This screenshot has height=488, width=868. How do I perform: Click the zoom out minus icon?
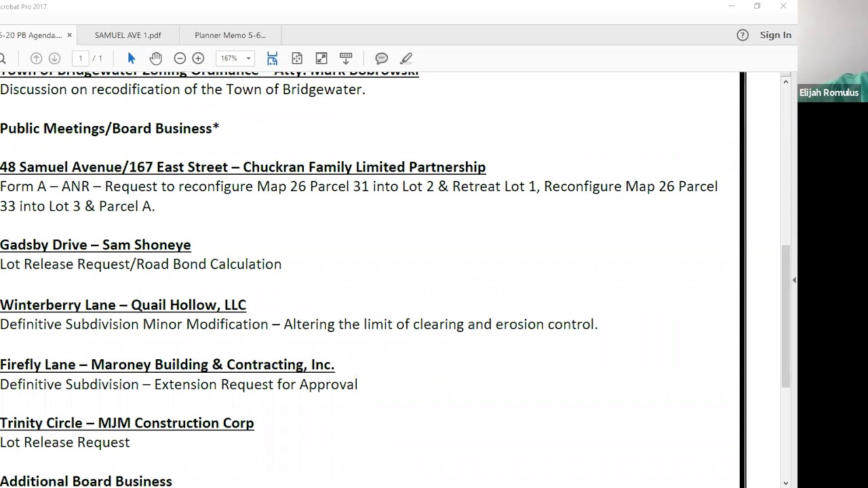(180, 58)
